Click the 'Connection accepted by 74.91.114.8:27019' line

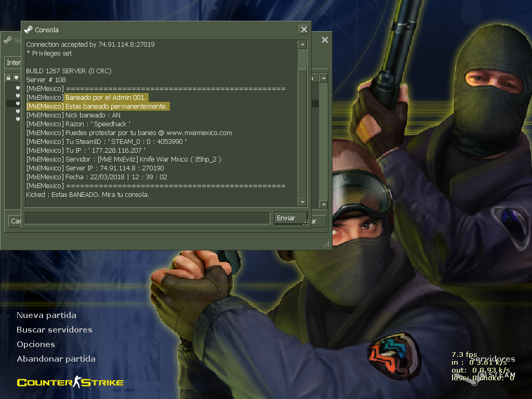90,45
